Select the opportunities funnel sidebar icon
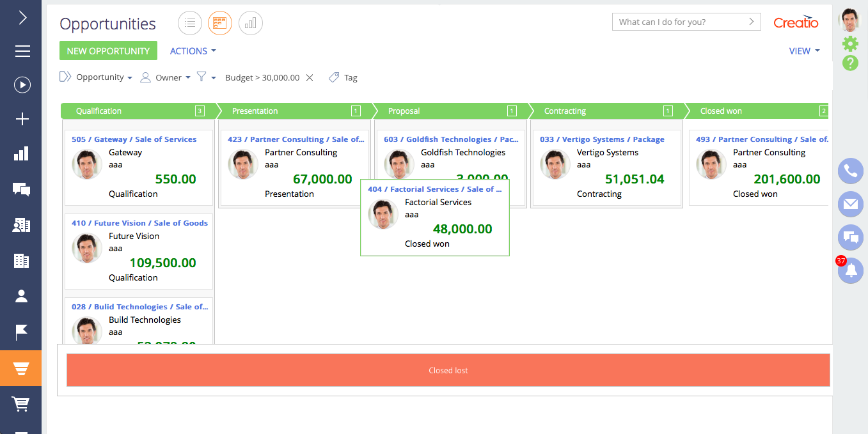The width and height of the screenshot is (868, 434). [21, 368]
